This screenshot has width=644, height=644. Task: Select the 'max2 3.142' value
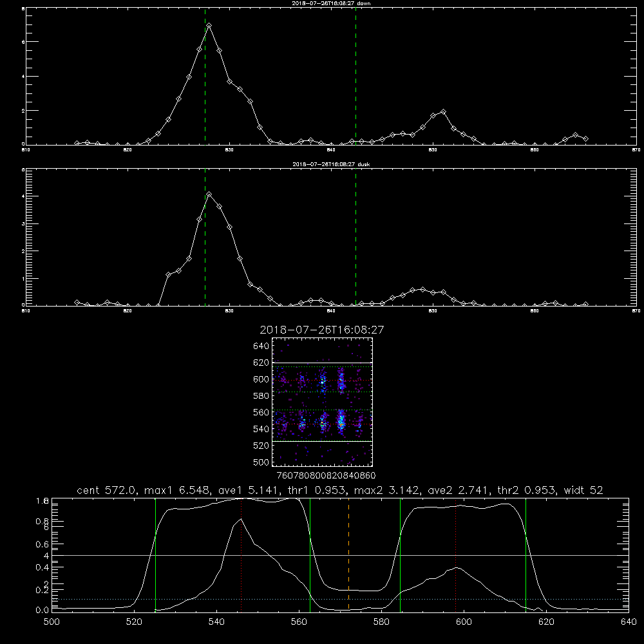pos(387,490)
